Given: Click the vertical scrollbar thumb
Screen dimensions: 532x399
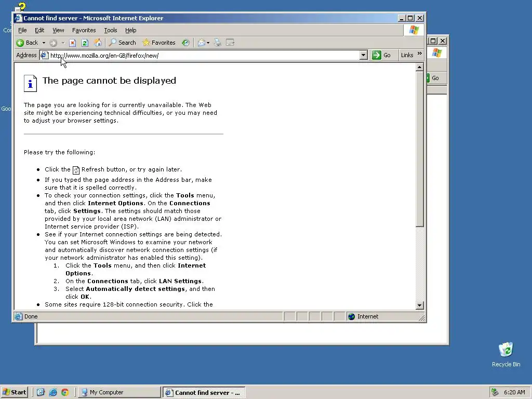Looking at the screenshot, I should click(419, 149).
